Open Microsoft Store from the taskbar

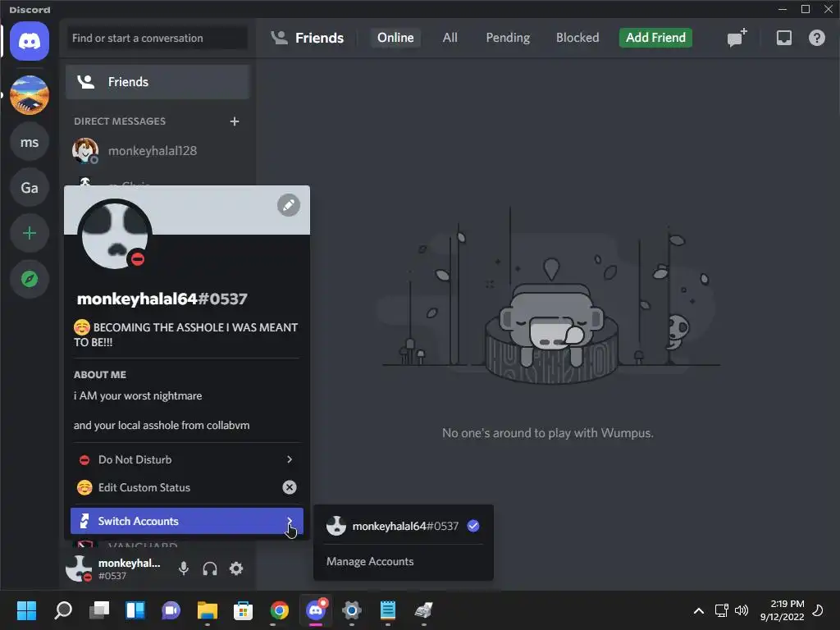[243, 610]
